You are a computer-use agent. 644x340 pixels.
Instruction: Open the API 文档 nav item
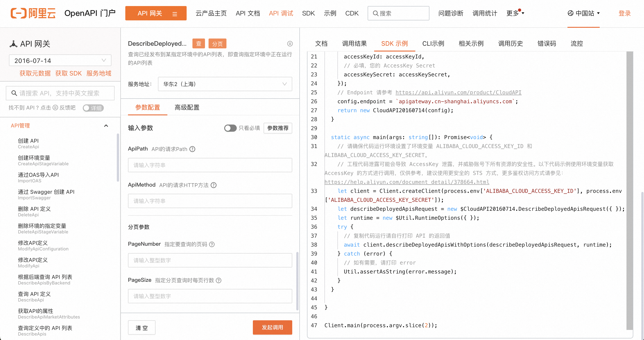point(248,13)
